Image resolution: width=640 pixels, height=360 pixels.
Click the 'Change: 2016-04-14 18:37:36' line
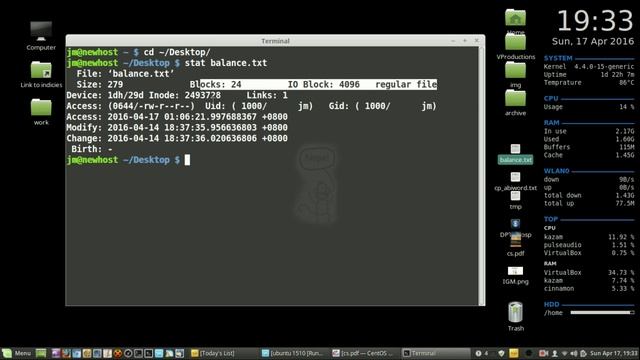[x=177, y=138]
